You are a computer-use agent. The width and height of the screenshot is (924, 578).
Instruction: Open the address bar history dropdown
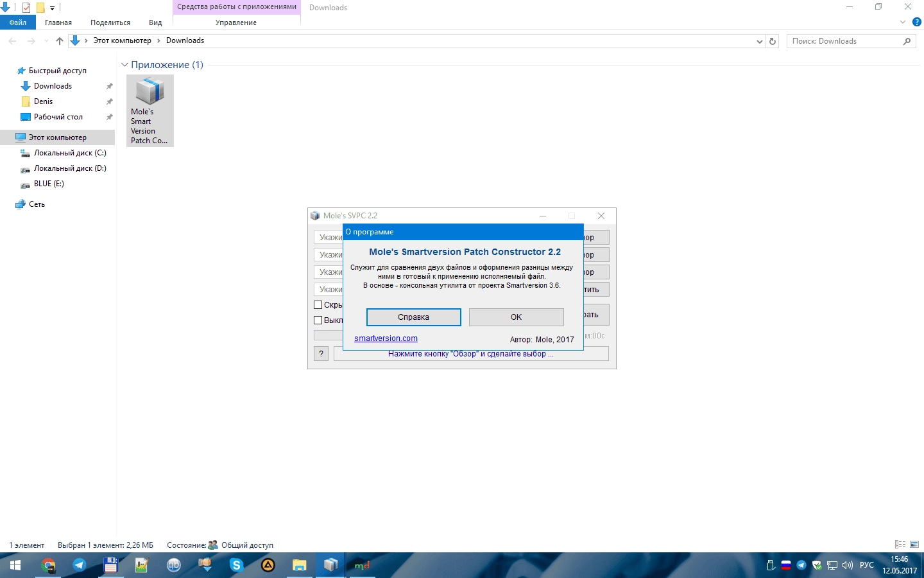point(760,41)
